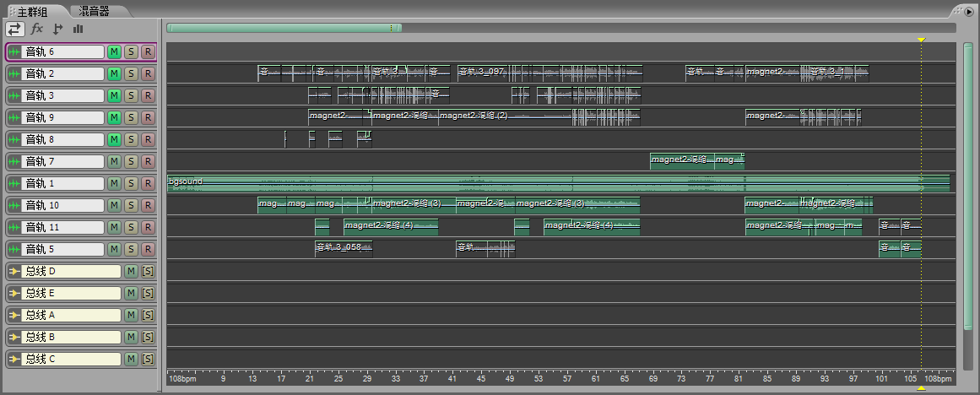
Task: Mute the bus 总线 B
Action: pyautogui.click(x=131, y=338)
